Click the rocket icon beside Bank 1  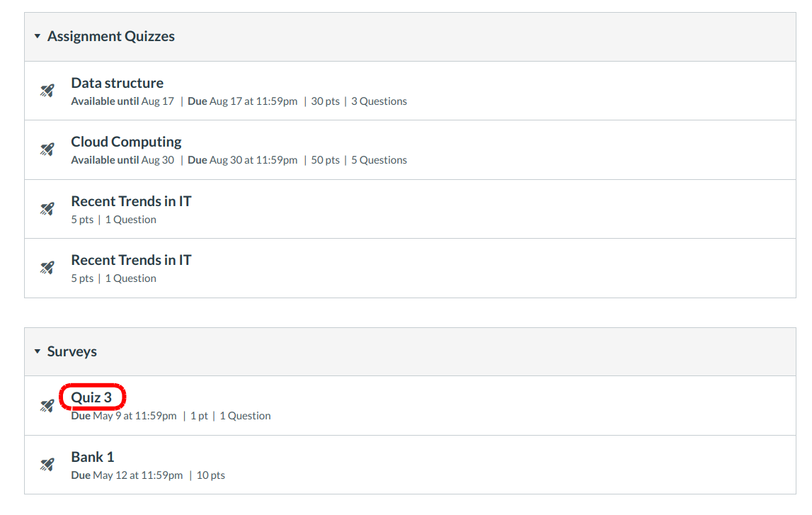[47, 465]
